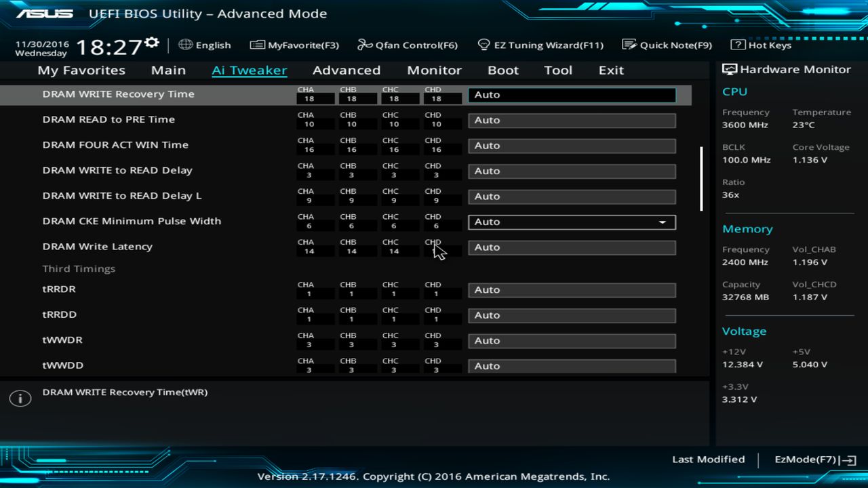This screenshot has width=868, height=488.
Task: Click the info icon near DRAM WRITE Recovery Time
Action: (20, 398)
